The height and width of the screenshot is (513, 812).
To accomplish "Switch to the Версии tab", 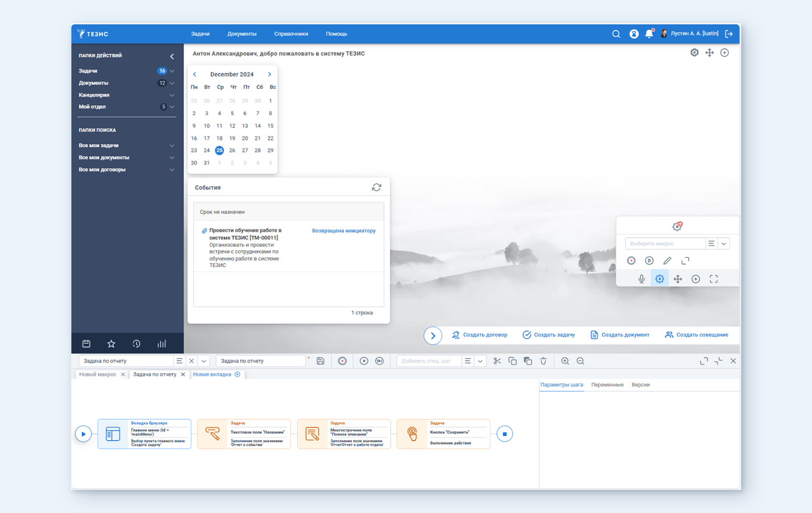I will (641, 385).
